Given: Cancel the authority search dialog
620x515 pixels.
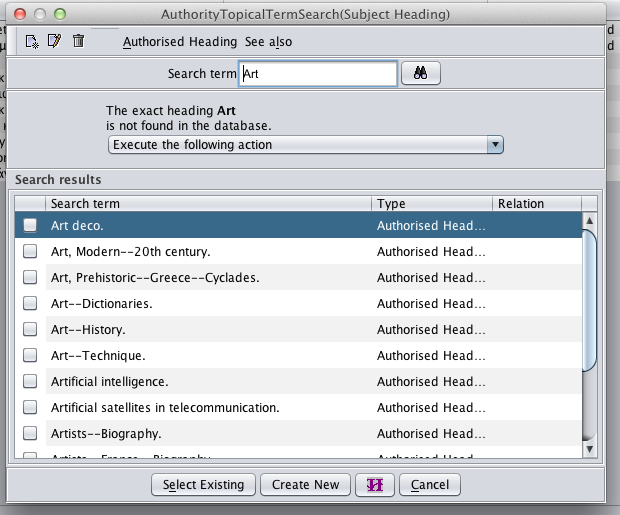Looking at the screenshot, I should (430, 485).
